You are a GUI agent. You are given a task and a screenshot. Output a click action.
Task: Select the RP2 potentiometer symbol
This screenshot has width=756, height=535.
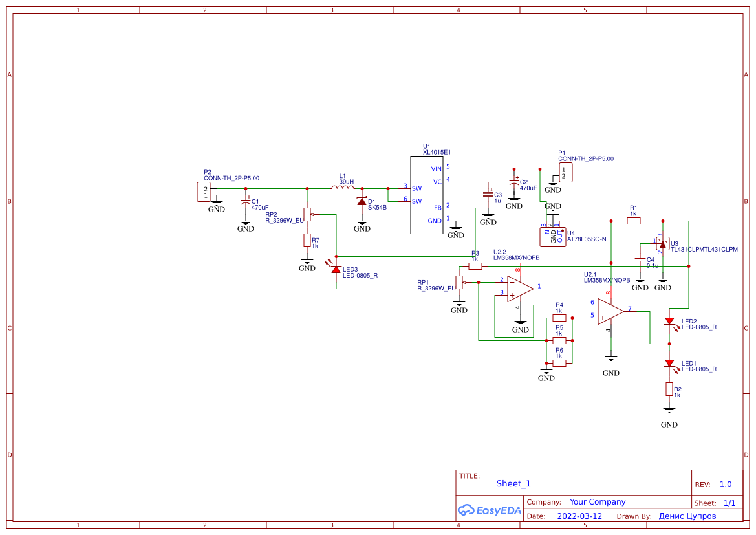(307, 215)
